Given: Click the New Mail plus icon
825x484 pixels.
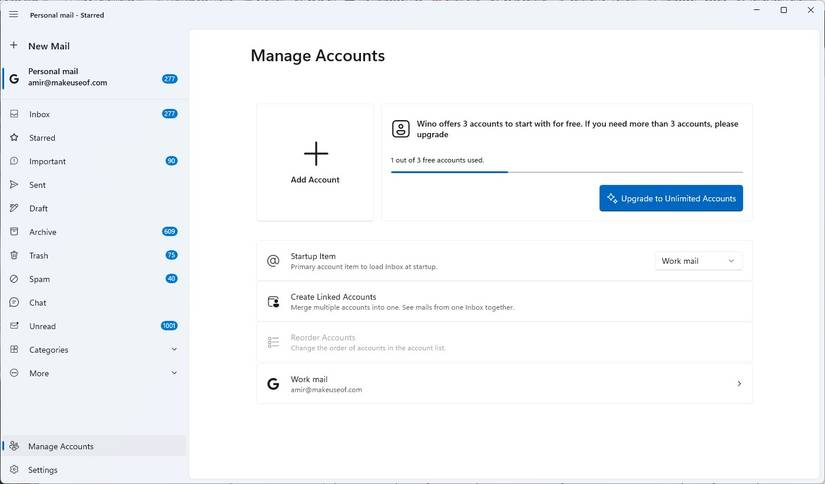Looking at the screenshot, I should [14, 45].
